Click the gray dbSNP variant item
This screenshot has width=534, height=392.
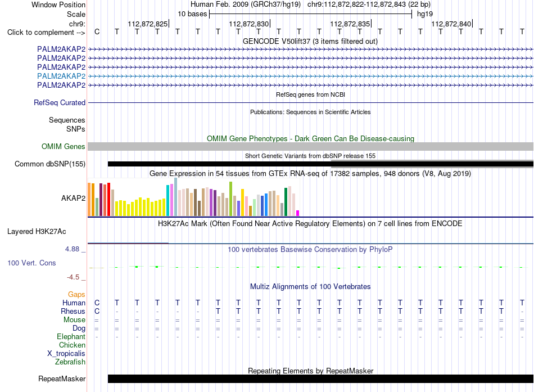[x=432, y=163]
